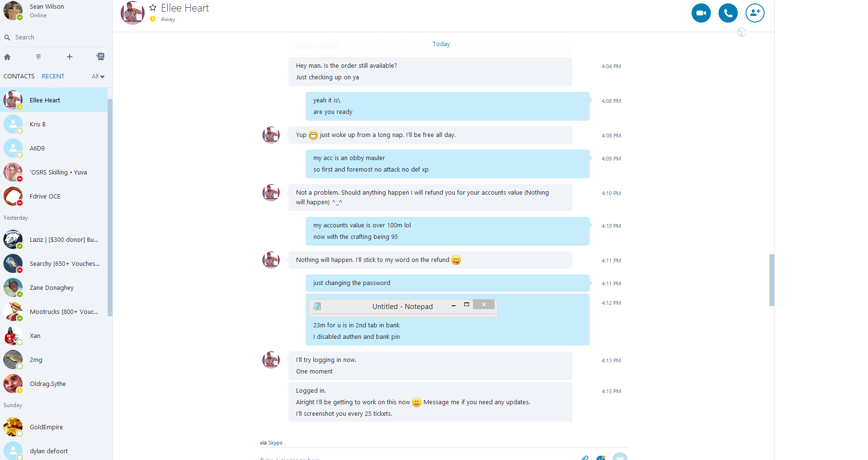Open conversation with Zane Donaghey
Screen dimensions: 868x460
point(54,287)
